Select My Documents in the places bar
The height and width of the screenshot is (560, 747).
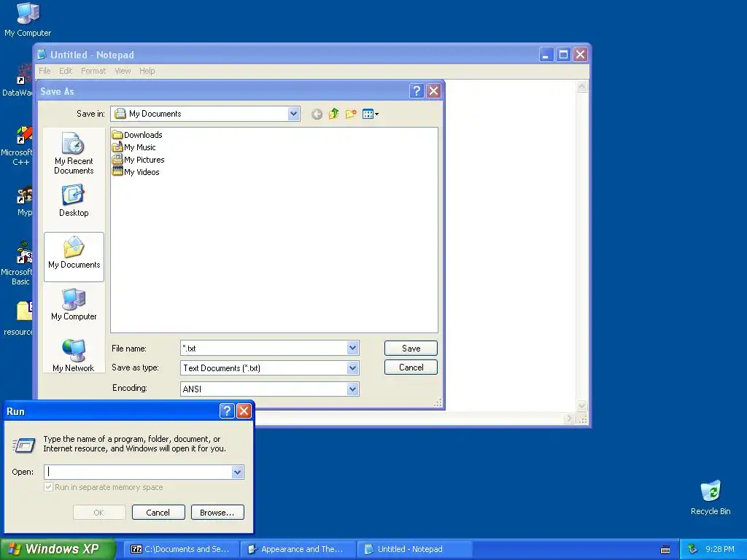point(74,257)
